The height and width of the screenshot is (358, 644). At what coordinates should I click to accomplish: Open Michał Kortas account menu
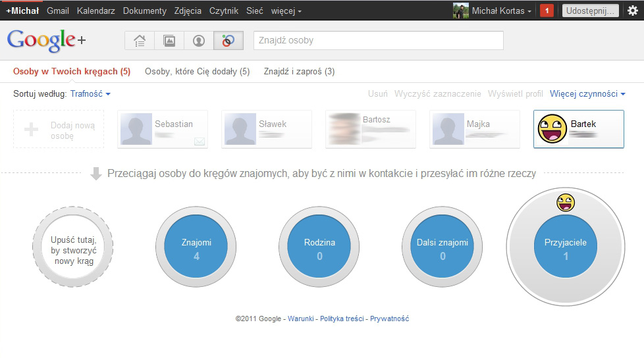click(x=501, y=11)
